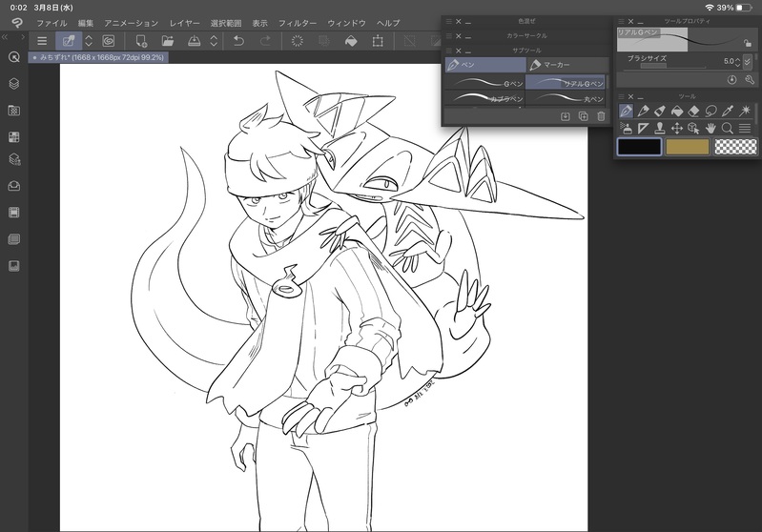Select the Fill bucket tool in tool palette
The image size is (762, 532).
pos(676,111)
